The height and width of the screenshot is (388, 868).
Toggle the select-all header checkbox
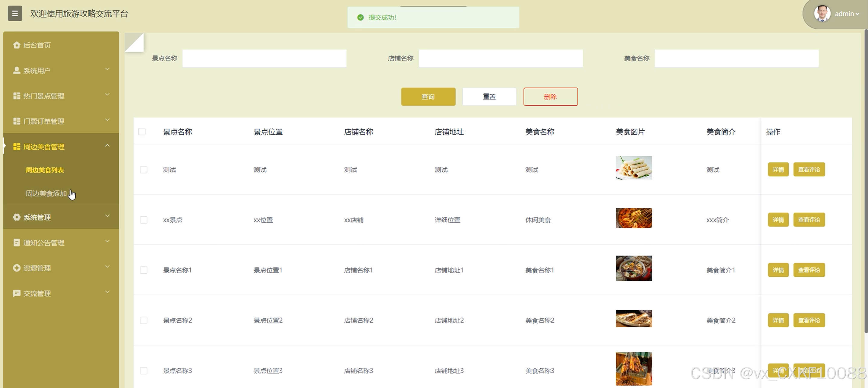142,132
